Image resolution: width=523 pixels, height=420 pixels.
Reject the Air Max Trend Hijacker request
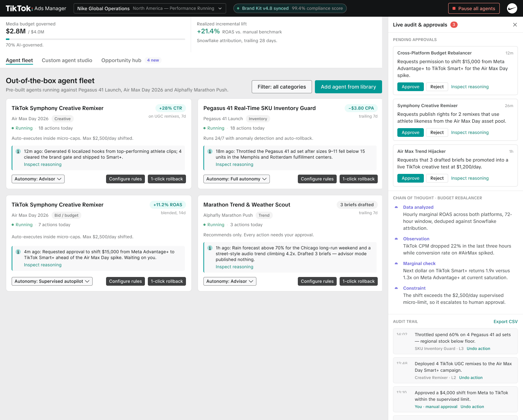pyautogui.click(x=437, y=178)
